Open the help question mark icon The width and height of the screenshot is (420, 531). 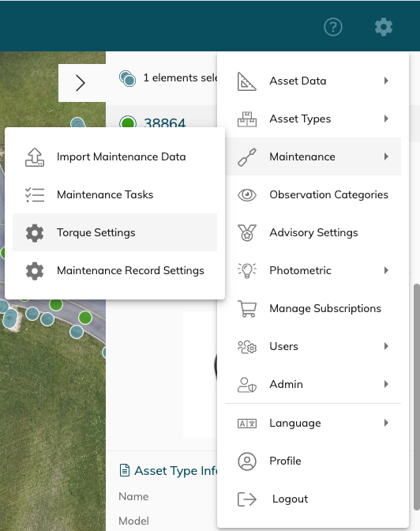pyautogui.click(x=333, y=27)
